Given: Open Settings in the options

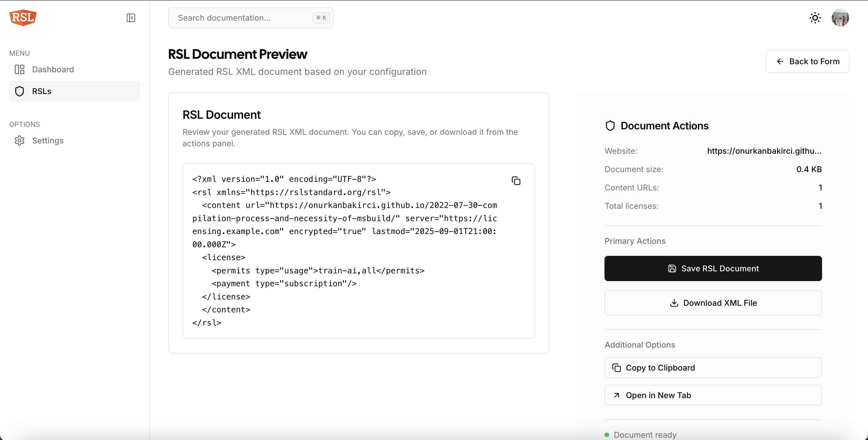Looking at the screenshot, I should [74, 140].
